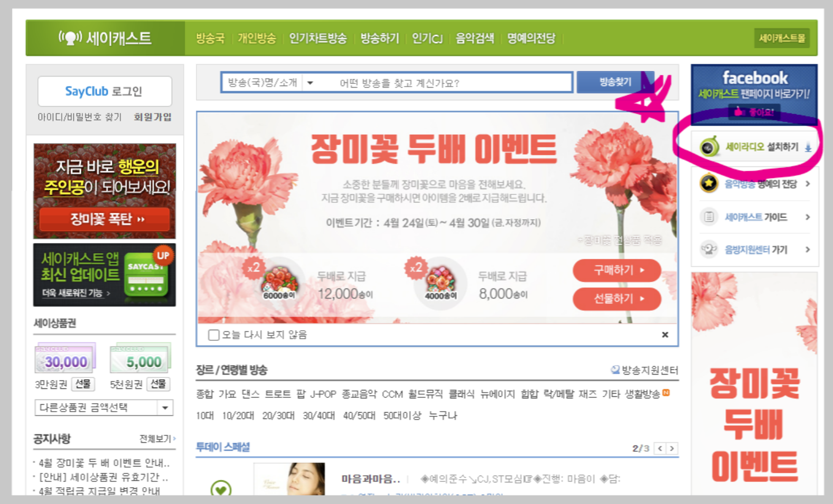Check the 오늘 다시 보지 않음 checkbox
The width and height of the screenshot is (833, 504).
click(213, 335)
